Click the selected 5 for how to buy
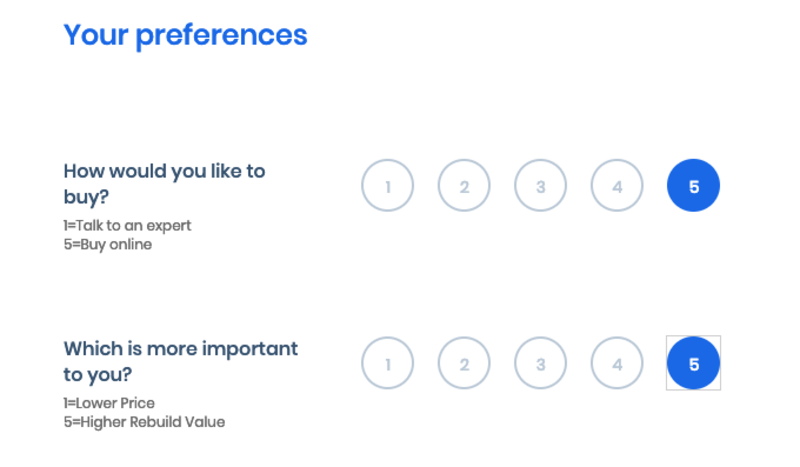 [693, 186]
